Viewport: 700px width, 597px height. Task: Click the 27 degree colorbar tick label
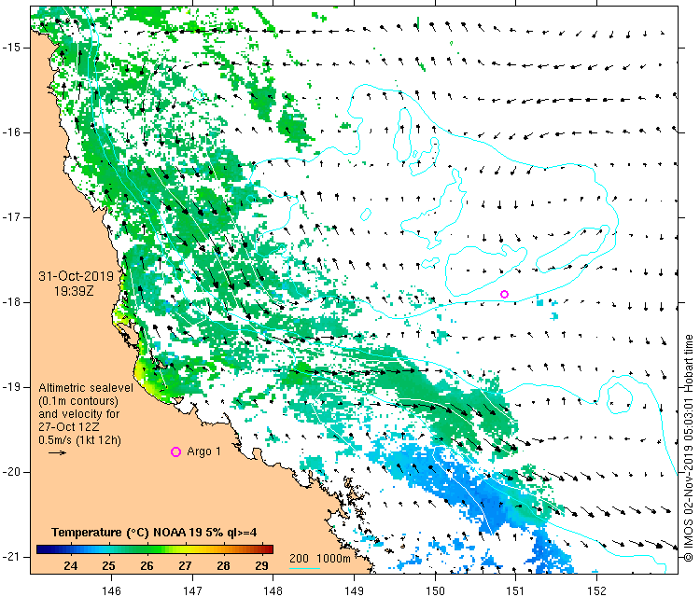click(185, 566)
